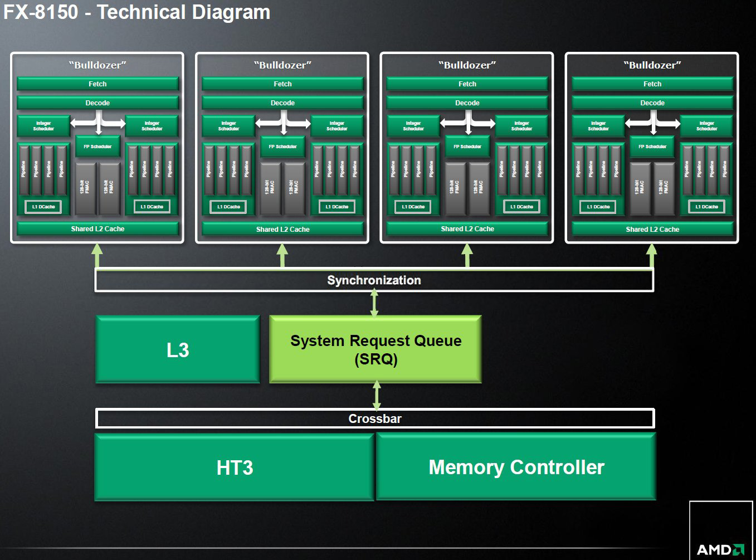Select the Synchronization bar
The image size is (756, 560).
tap(374, 280)
